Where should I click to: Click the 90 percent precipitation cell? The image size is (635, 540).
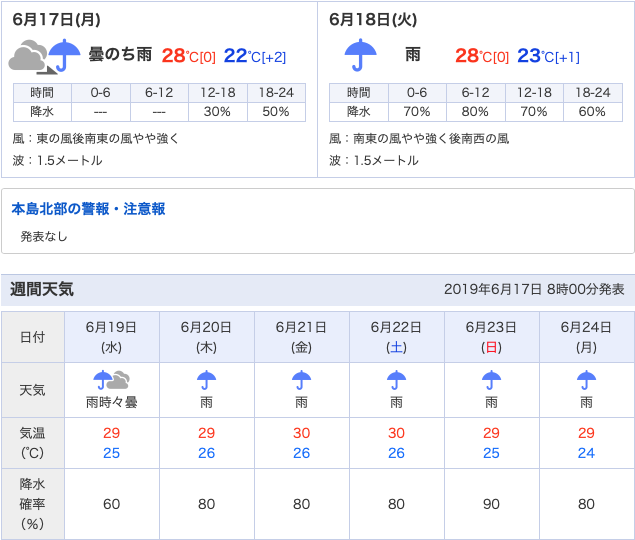[x=491, y=504]
